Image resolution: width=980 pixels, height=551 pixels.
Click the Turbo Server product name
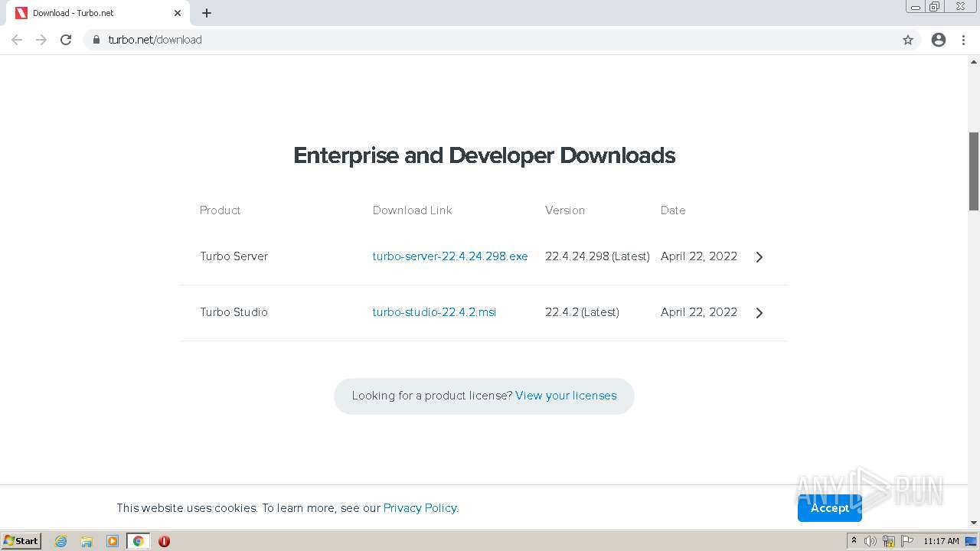tap(234, 256)
